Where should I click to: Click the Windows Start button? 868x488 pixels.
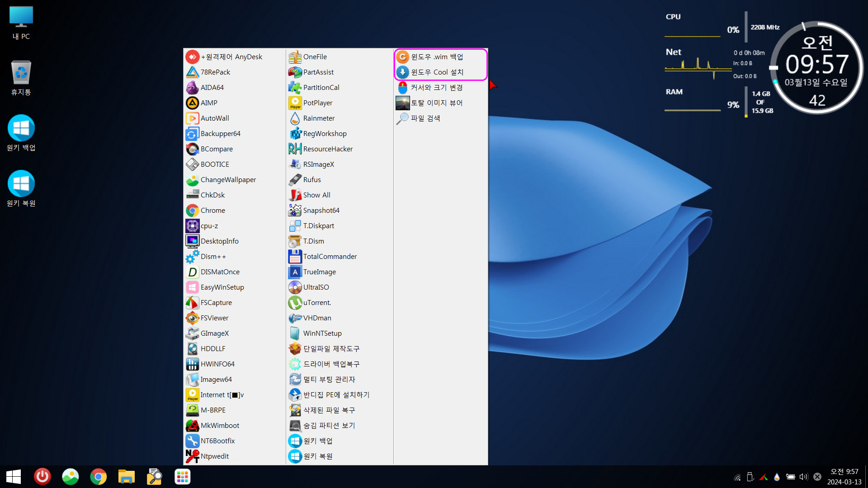tap(14, 477)
